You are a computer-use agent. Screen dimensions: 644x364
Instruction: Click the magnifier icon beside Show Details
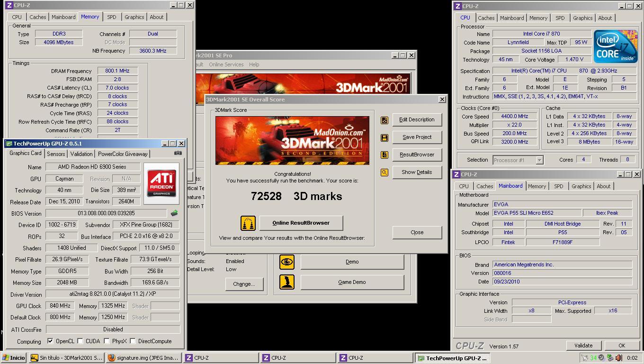coord(385,173)
